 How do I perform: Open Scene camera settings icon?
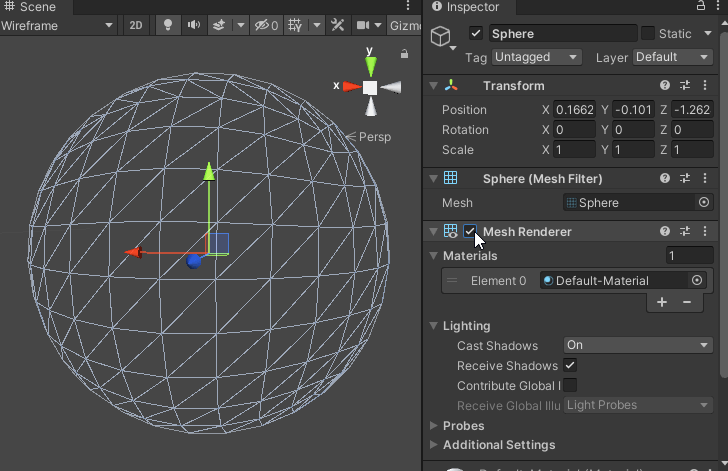point(364,25)
